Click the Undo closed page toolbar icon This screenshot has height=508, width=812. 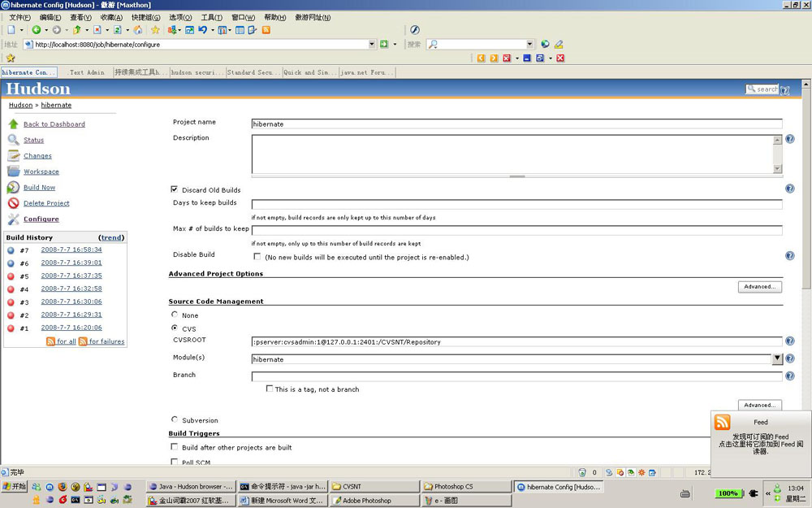click(203, 30)
